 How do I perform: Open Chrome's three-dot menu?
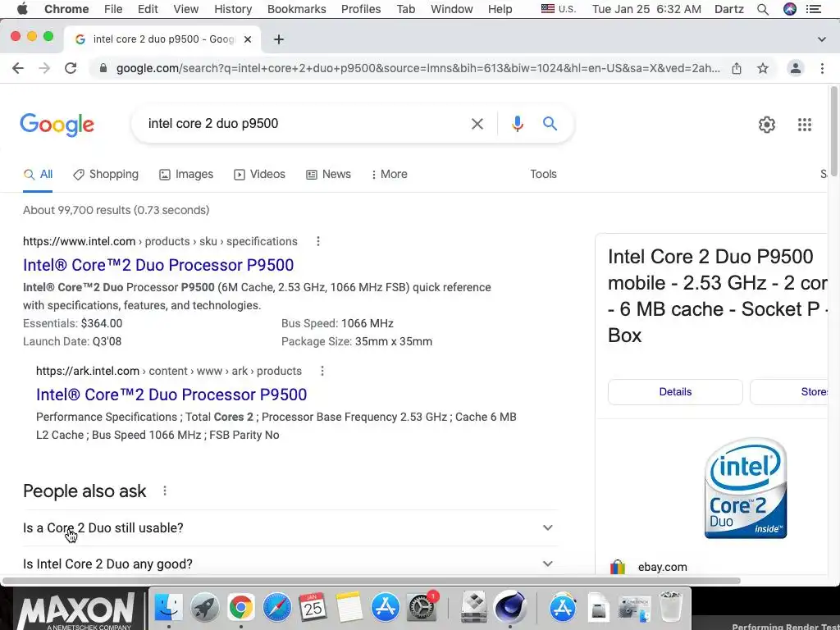(822, 68)
